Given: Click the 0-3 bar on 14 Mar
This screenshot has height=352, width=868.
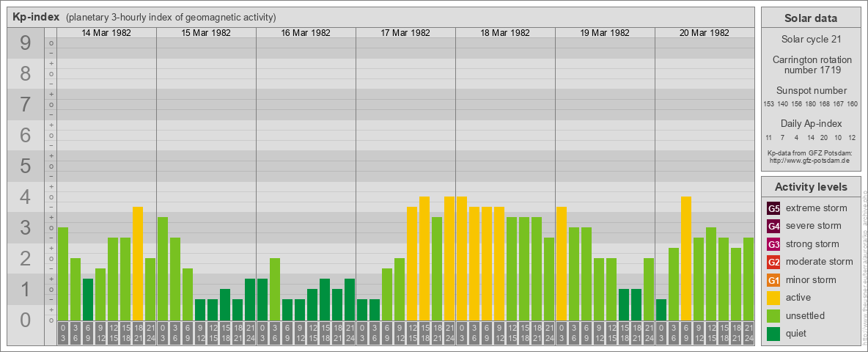Looking at the screenshot, I should coord(63,274).
